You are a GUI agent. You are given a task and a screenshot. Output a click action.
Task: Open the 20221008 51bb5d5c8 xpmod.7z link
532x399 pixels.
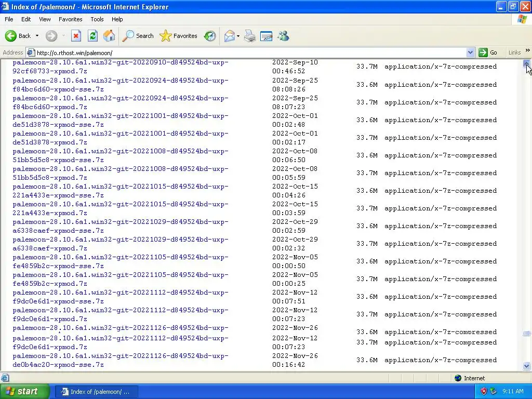(120, 173)
